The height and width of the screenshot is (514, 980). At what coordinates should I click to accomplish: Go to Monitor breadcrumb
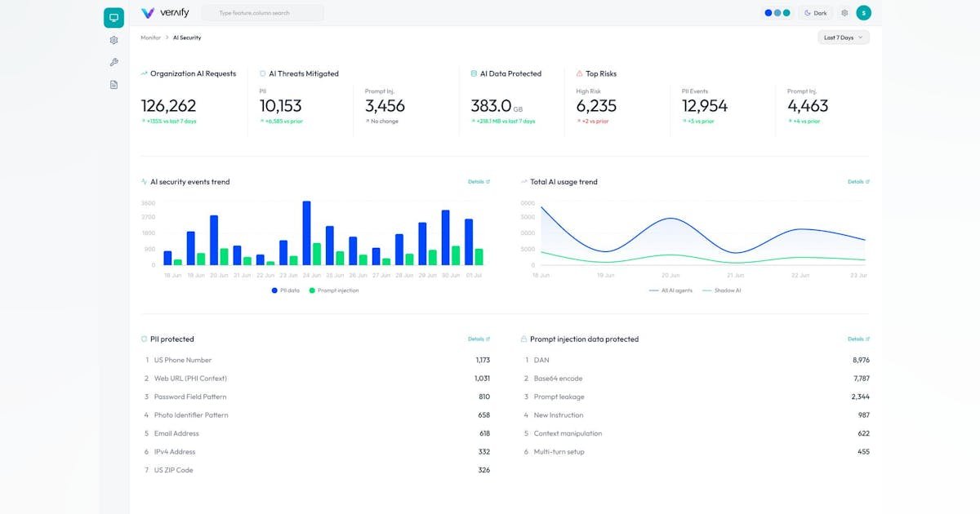click(150, 38)
